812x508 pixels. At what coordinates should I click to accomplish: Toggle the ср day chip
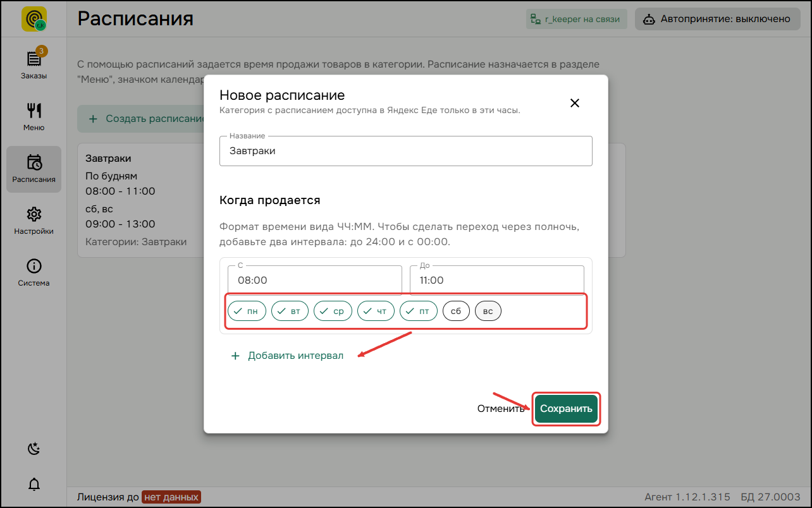pos(333,311)
